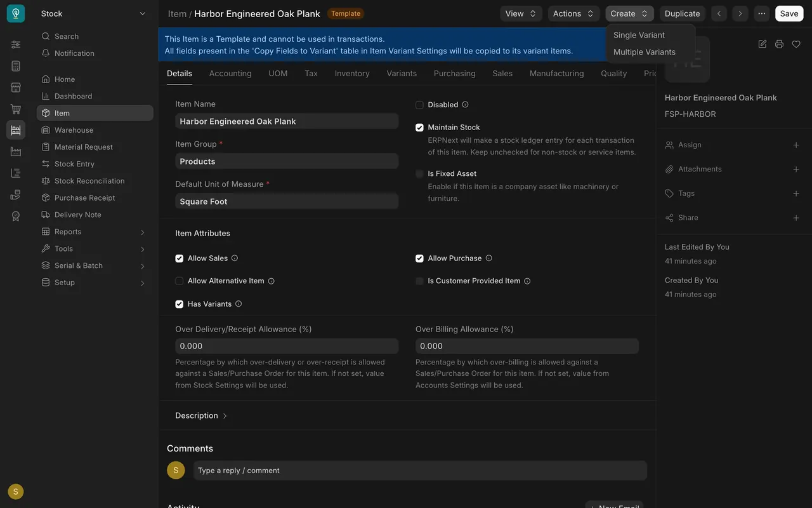Switch to the Accounting tab
This screenshot has height=508, width=812.
230,74
